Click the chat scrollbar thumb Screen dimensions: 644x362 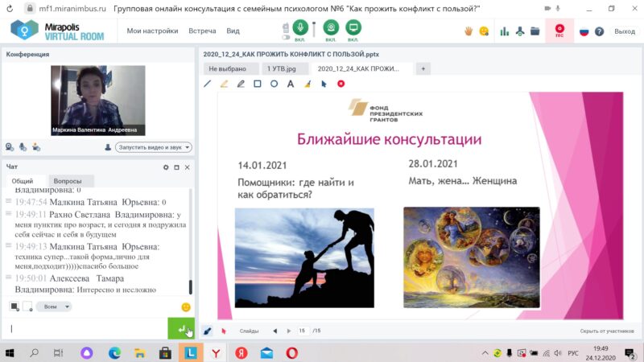point(190,287)
